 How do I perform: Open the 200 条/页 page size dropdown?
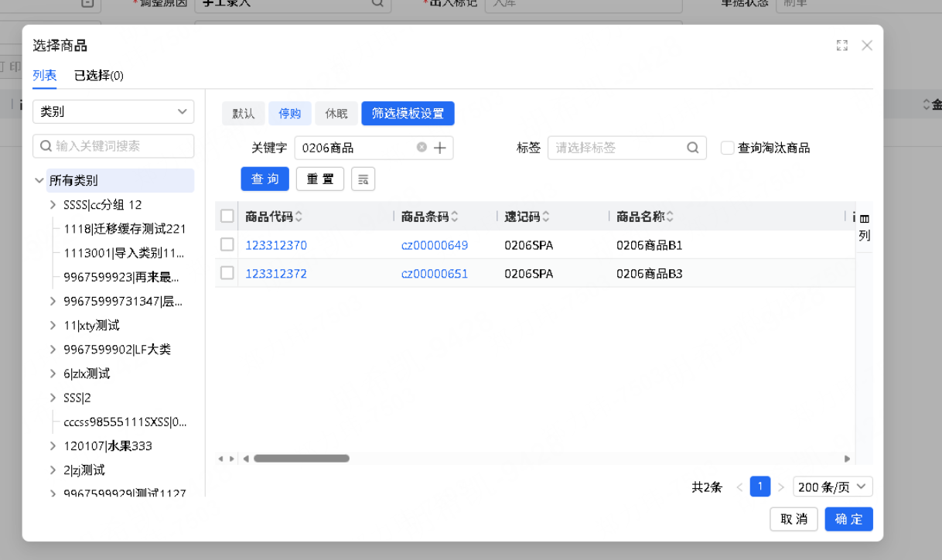pos(833,487)
